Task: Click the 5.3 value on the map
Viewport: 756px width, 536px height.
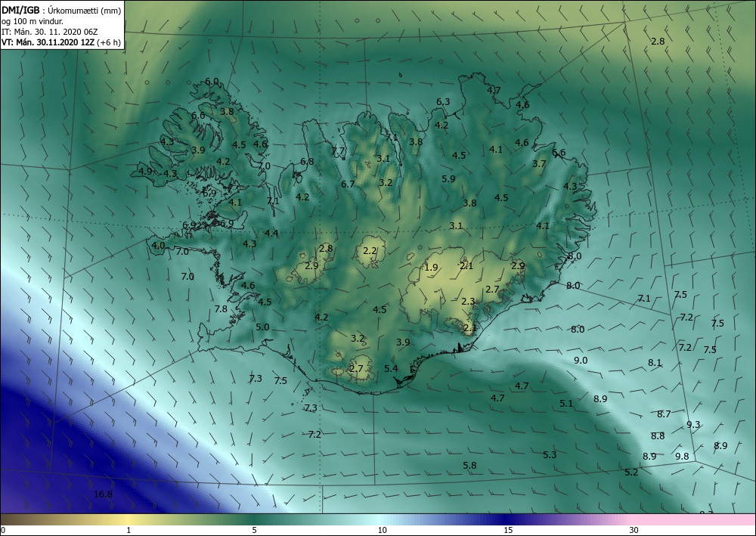Action: click(x=550, y=455)
